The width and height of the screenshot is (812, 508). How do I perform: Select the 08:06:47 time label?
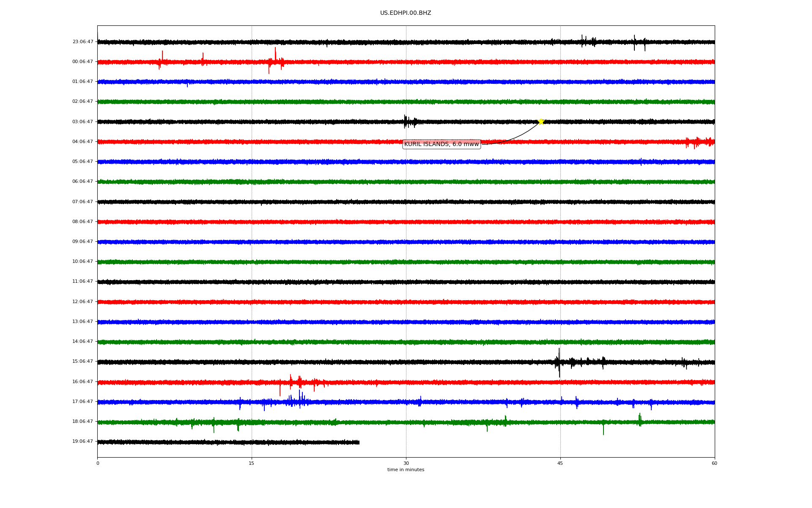coord(83,222)
